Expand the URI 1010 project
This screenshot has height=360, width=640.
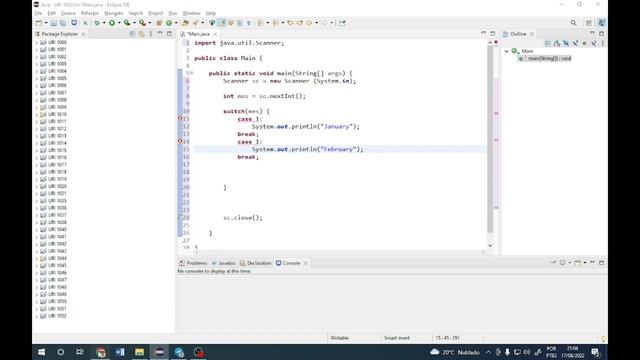click(x=37, y=114)
